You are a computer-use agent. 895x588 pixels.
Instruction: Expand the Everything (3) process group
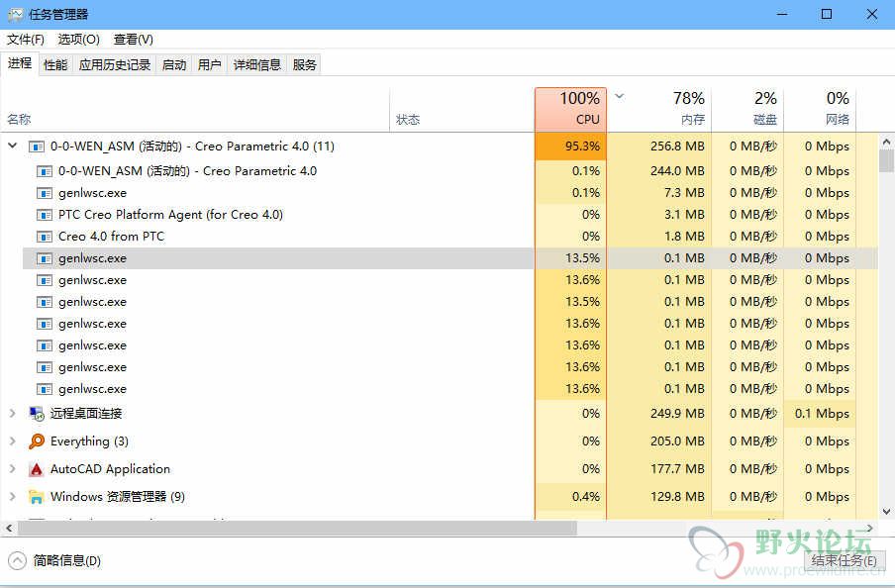[x=13, y=441]
